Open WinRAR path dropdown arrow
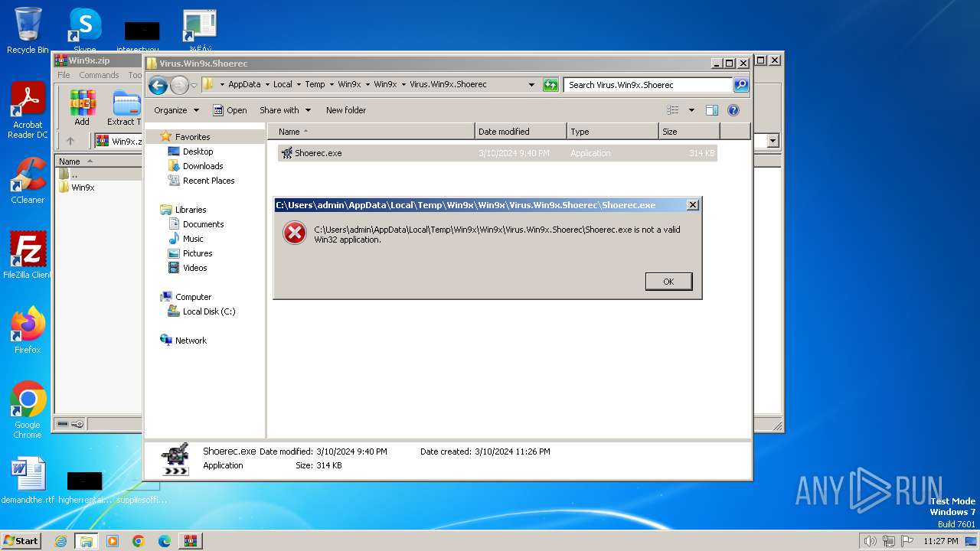Image resolution: width=980 pixels, height=551 pixels. click(x=773, y=141)
